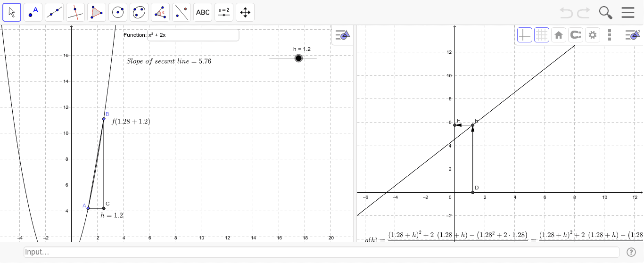Image resolution: width=644 pixels, height=263 pixels.
Task: Click the h = 1.2 label below triangle
Action: point(112,215)
